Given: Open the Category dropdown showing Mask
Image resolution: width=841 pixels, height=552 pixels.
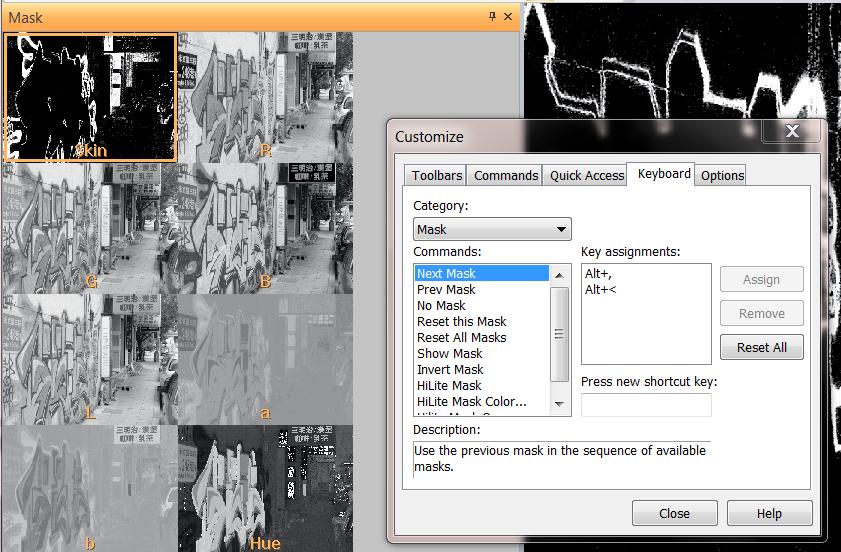Looking at the screenshot, I should (492, 229).
